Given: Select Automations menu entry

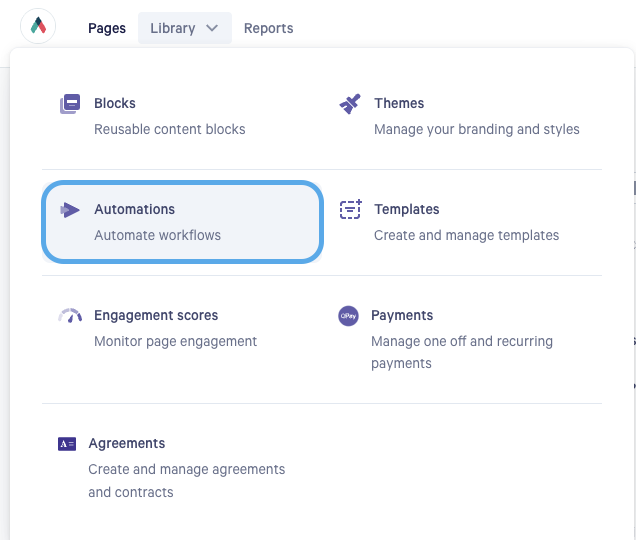Looking at the screenshot, I should 183,222.
